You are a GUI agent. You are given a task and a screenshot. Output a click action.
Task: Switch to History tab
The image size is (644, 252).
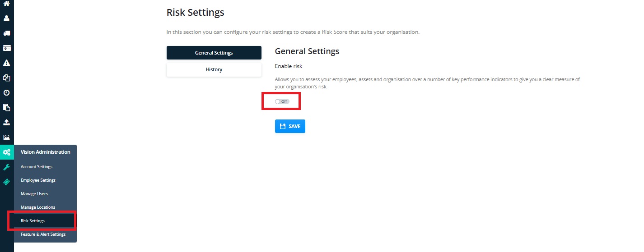click(214, 69)
